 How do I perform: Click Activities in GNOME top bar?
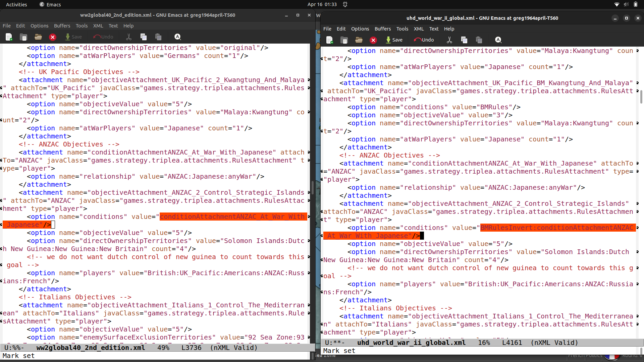point(16,4)
